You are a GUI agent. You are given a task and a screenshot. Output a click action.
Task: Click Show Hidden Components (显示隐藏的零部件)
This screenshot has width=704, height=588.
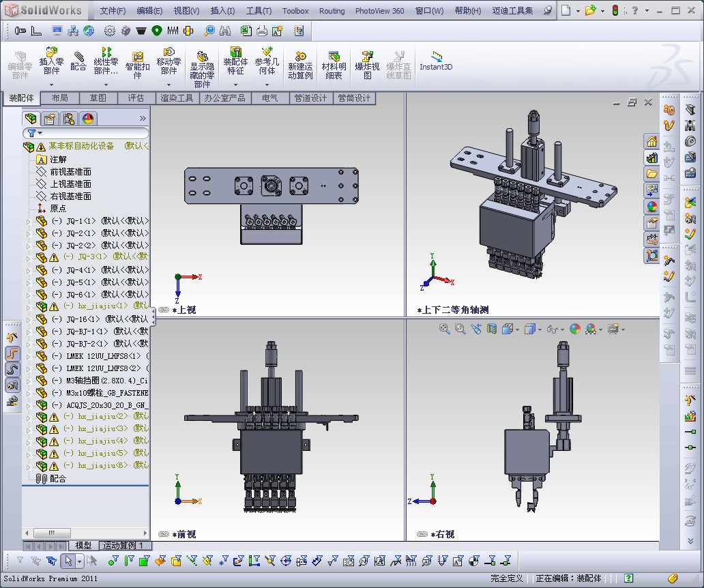(202, 70)
